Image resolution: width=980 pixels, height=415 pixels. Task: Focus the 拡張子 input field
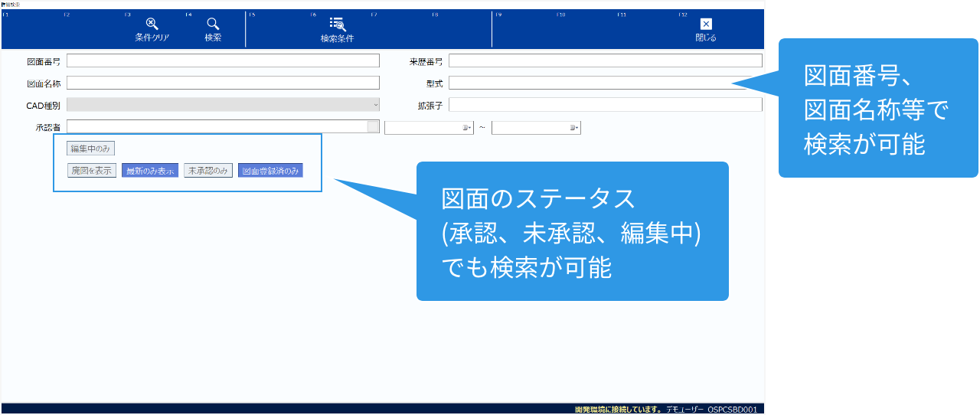(x=606, y=105)
